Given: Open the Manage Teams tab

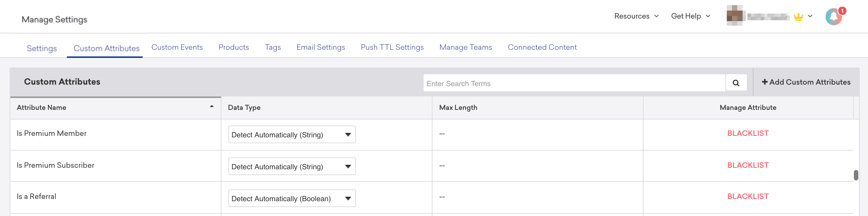Looking at the screenshot, I should pyautogui.click(x=466, y=47).
